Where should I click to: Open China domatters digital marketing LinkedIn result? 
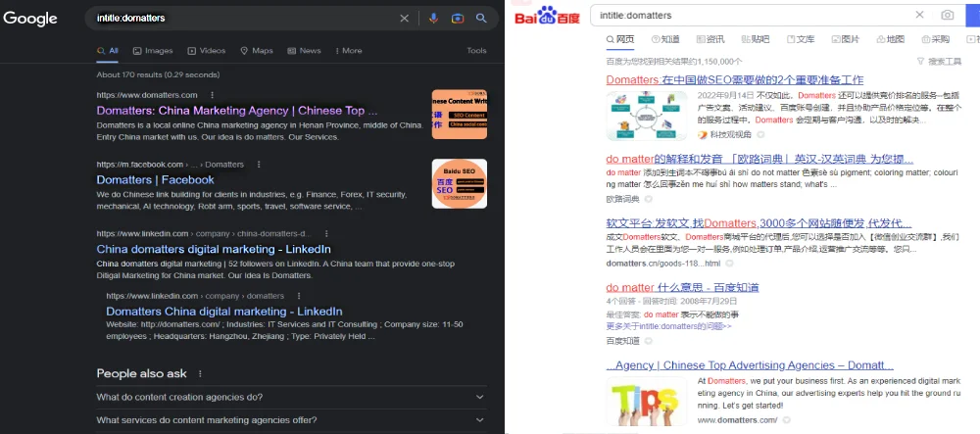213,249
